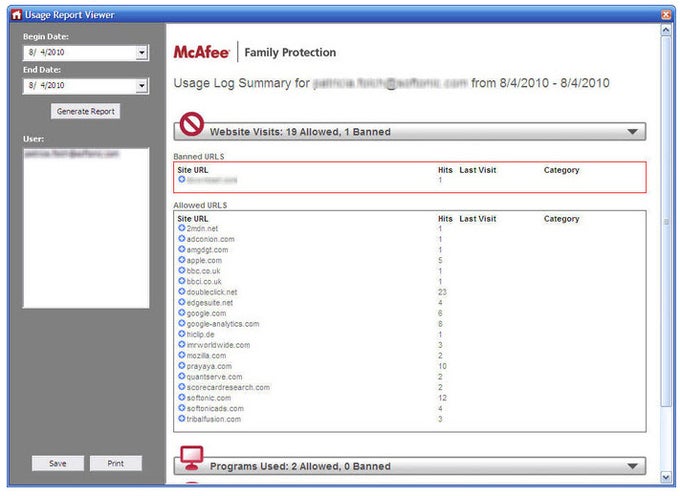Click the circle icon next to 2mdn.net
680x496 pixels.
[182, 228]
